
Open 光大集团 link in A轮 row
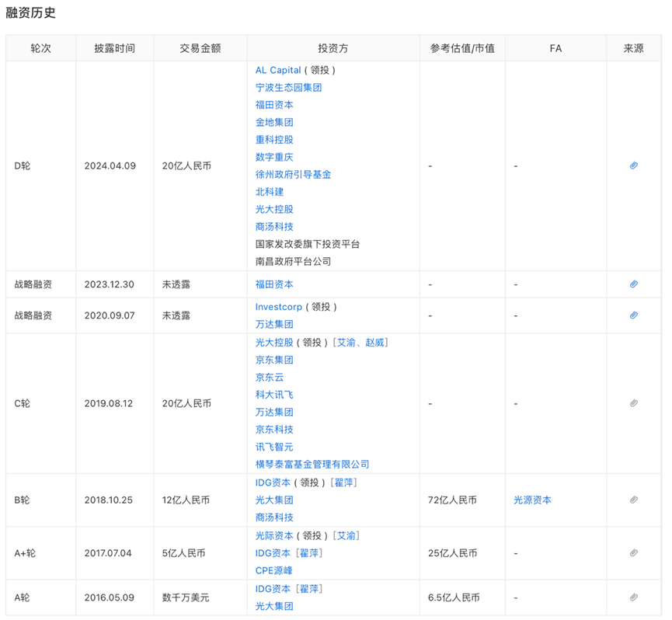[274, 606]
